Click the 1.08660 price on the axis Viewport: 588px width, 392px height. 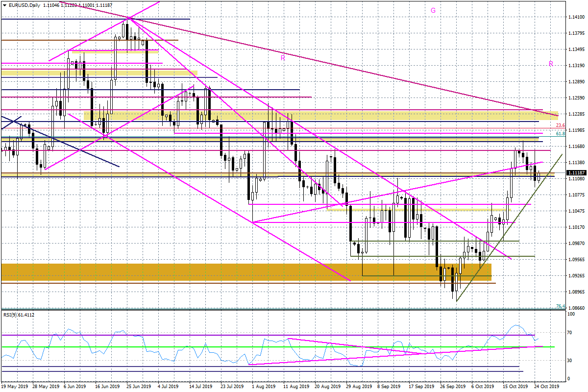[576, 308]
